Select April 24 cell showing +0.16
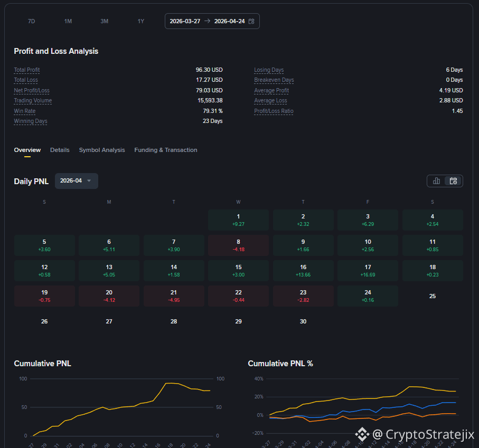Screen dimensions: 479x448 [x=368, y=296]
